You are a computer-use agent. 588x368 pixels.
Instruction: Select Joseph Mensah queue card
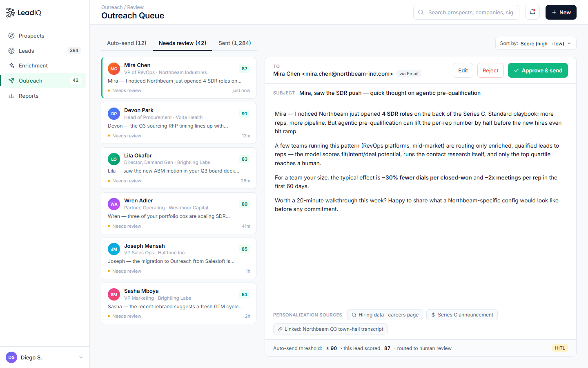[179, 258]
